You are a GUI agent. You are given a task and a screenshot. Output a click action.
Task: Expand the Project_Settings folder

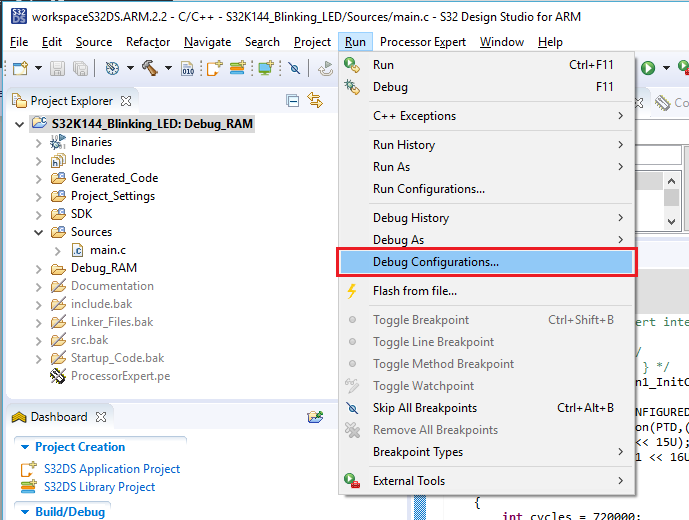pos(38,197)
